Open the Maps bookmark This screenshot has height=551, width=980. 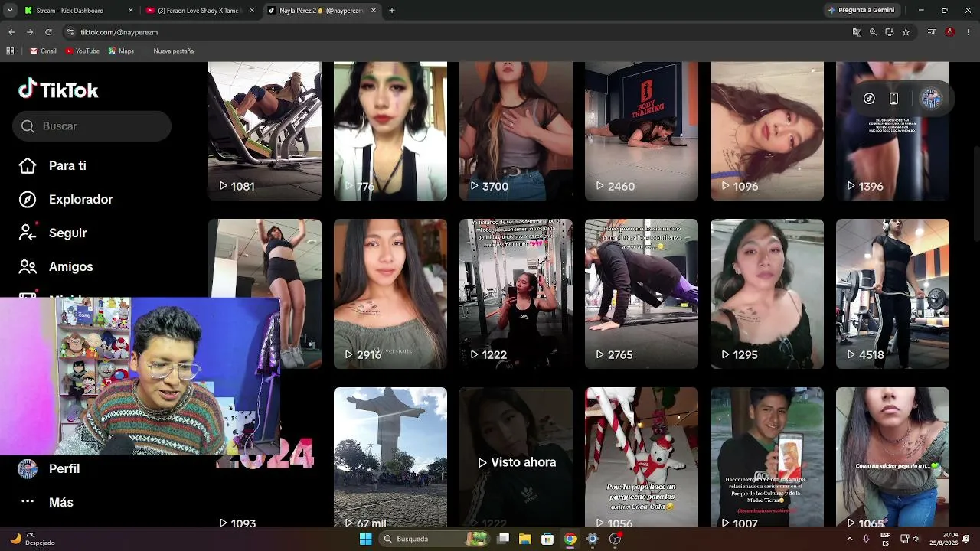coord(121,51)
